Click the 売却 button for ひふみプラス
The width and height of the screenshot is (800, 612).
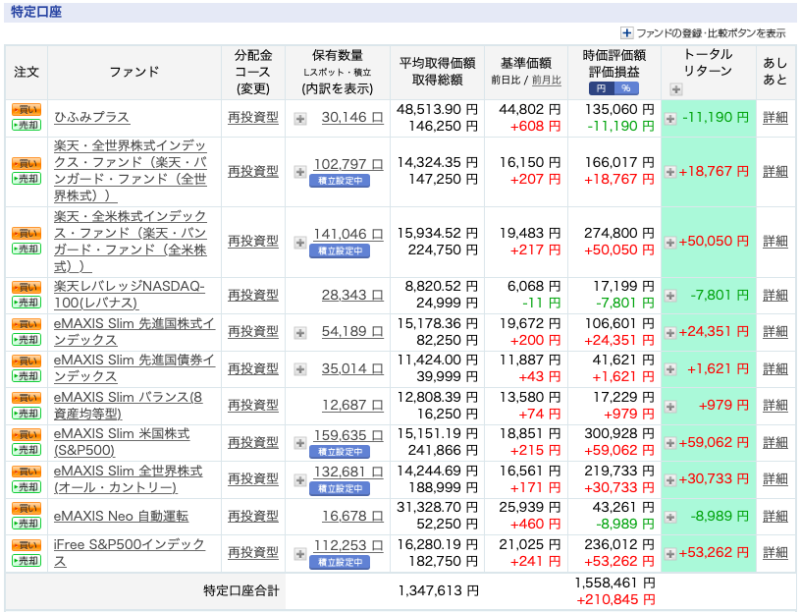pyautogui.click(x=26, y=125)
